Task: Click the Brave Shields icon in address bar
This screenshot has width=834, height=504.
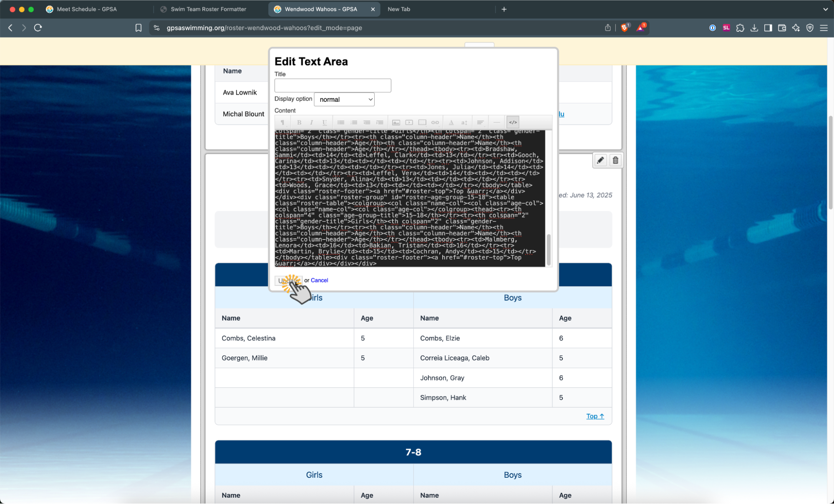Action: coord(625,28)
